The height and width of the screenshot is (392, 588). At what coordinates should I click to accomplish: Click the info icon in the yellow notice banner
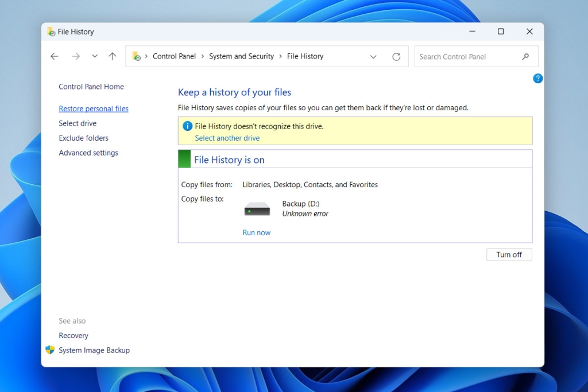click(187, 126)
